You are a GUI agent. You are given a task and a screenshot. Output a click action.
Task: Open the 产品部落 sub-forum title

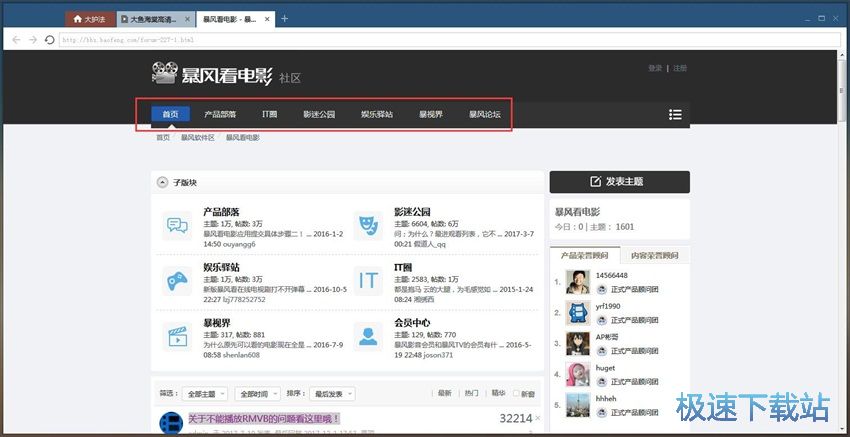[221, 212]
